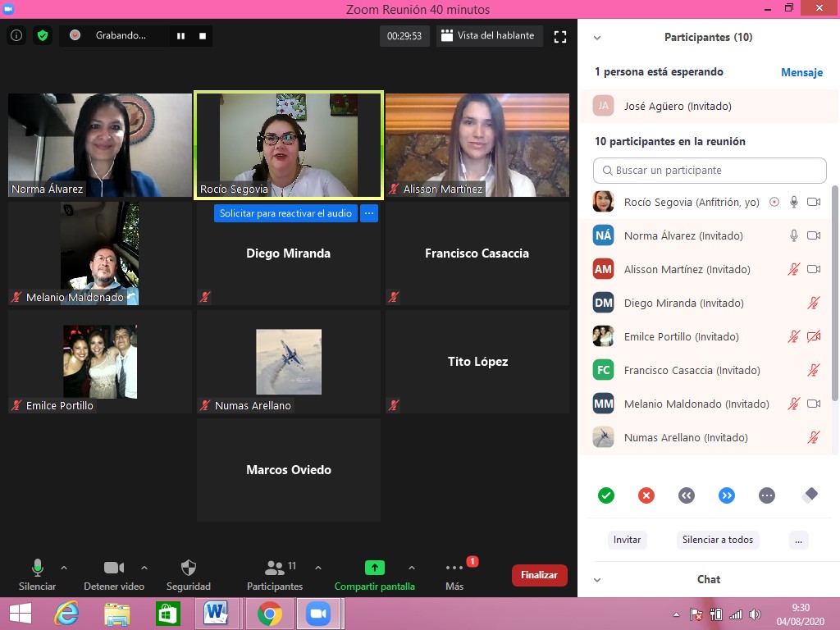The image size is (840, 630).
Task: Open meeting information icon
Action: [16, 36]
